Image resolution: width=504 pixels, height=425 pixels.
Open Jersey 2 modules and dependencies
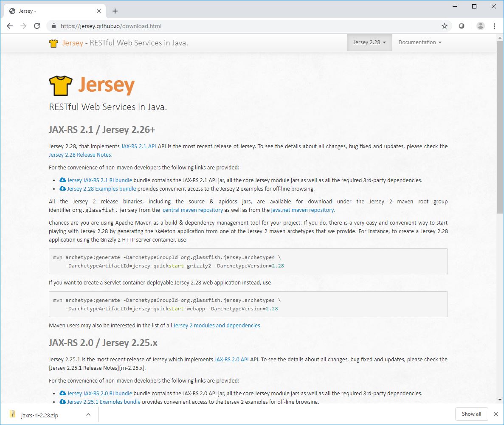coord(217,325)
